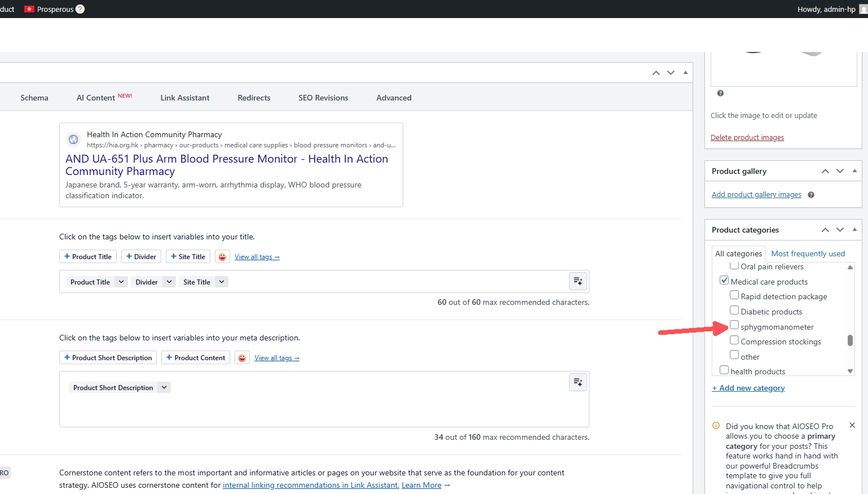The width and height of the screenshot is (868, 494).
Task: Open tag list icon in title field
Action: click(x=578, y=281)
